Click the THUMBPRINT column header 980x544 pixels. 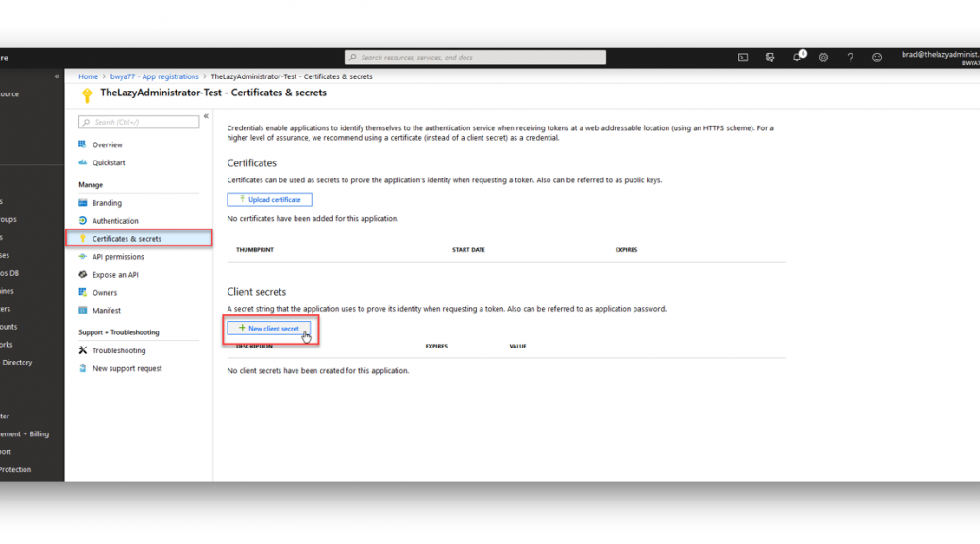coord(254,250)
